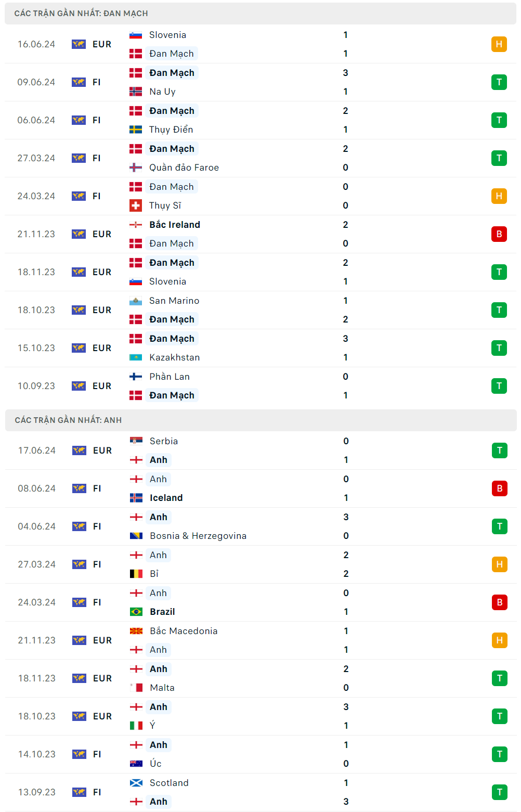Screen dimensions: 521x812
Task: Click the Scotland flag icon
Action: 136,783
